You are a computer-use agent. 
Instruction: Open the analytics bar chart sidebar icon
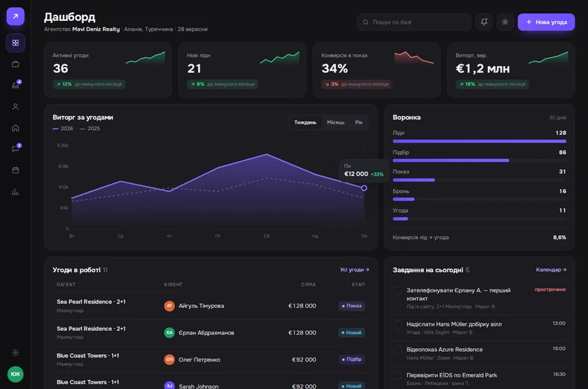pos(15,192)
